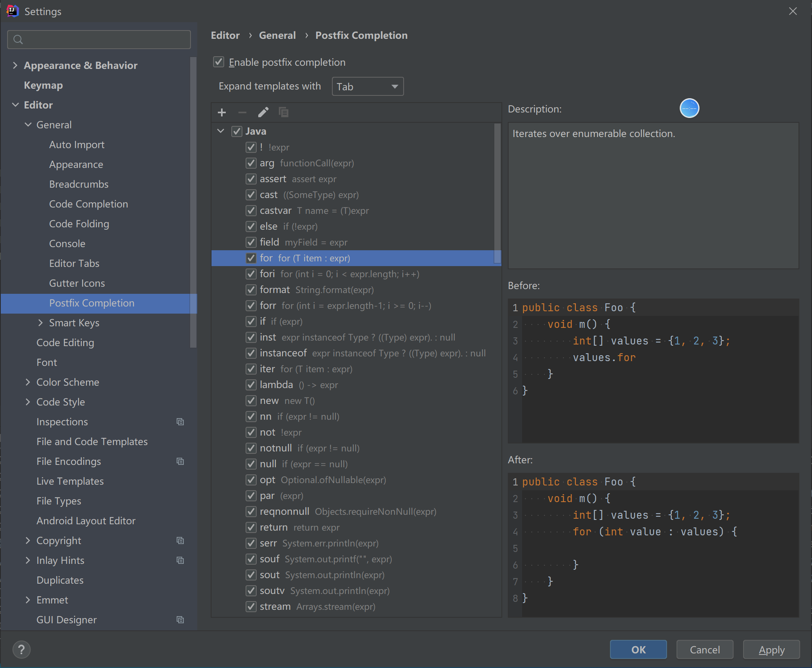Select Editor Tabs settings page
Screen dimensions: 812x668
click(74, 263)
